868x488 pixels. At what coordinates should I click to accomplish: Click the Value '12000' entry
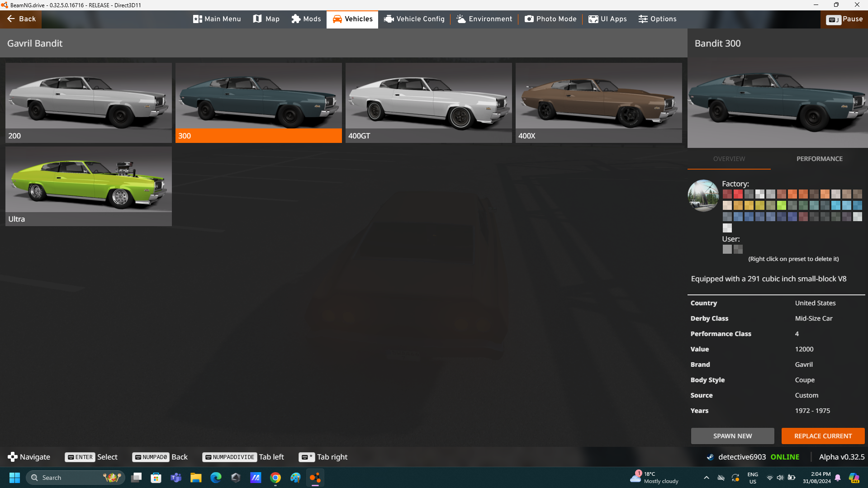coord(804,349)
